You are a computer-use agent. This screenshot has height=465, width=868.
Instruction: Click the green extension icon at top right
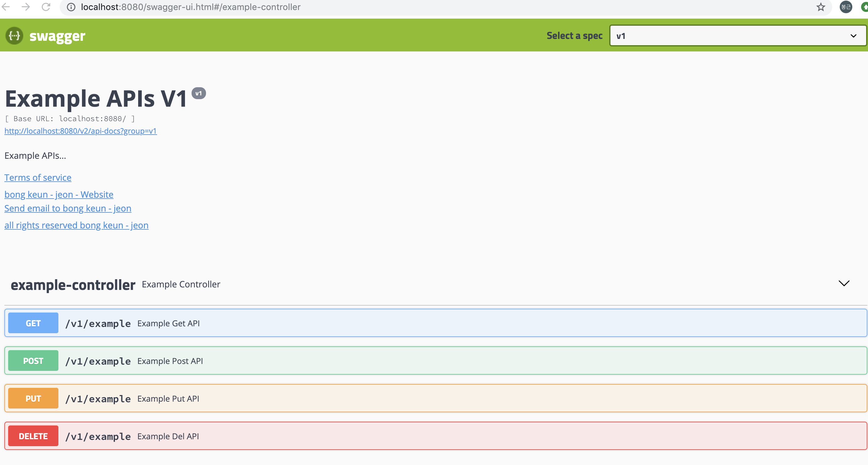point(864,7)
